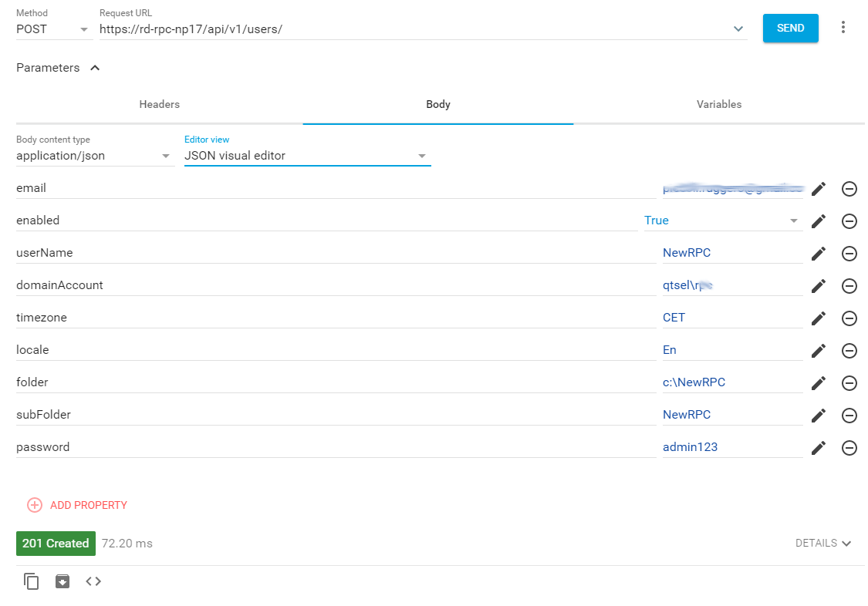Click the save response to file icon

point(62,581)
